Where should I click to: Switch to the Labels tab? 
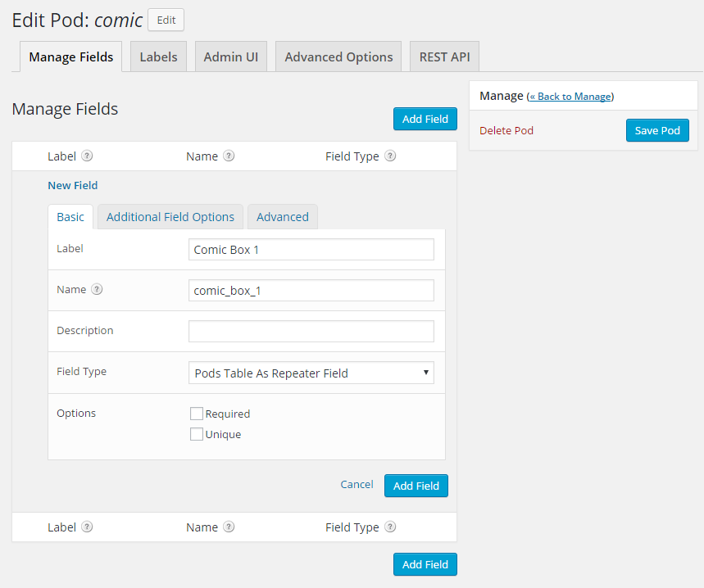pyautogui.click(x=158, y=57)
